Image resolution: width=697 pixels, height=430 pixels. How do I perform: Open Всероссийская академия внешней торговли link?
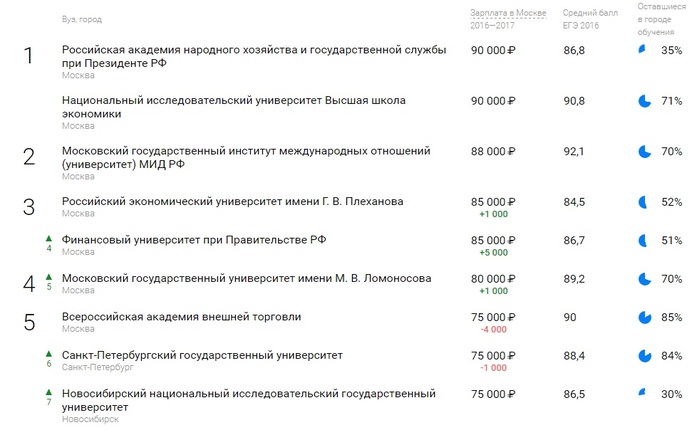(181, 317)
